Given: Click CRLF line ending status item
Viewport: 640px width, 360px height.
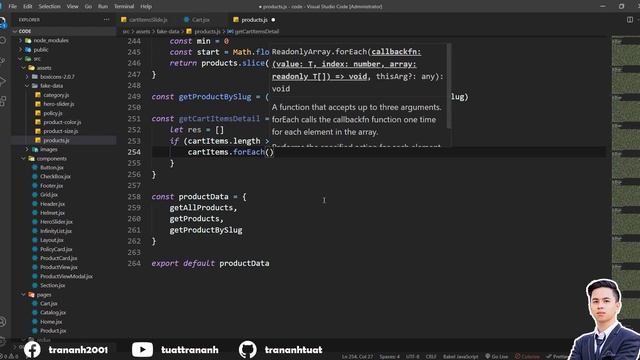Looking at the screenshot, I should 431,356.
